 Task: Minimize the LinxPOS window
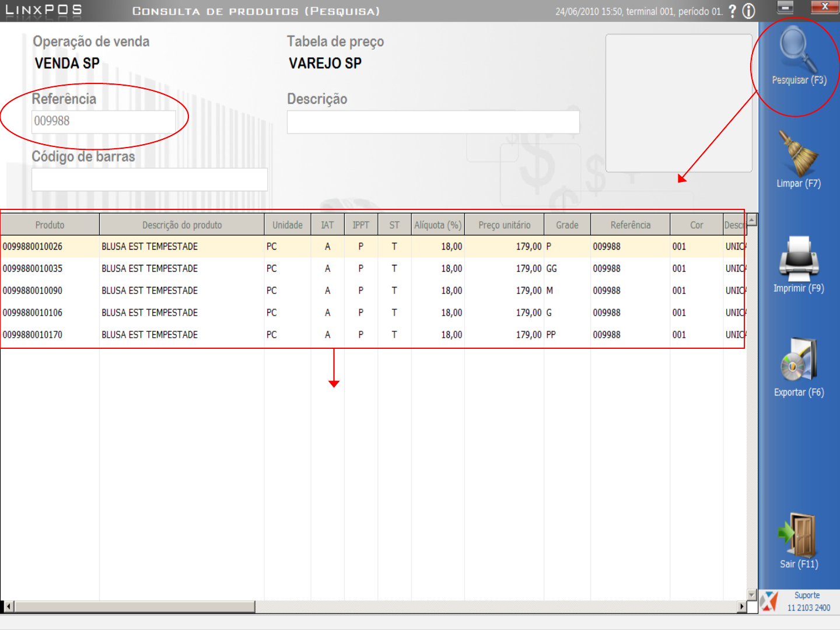click(785, 7)
